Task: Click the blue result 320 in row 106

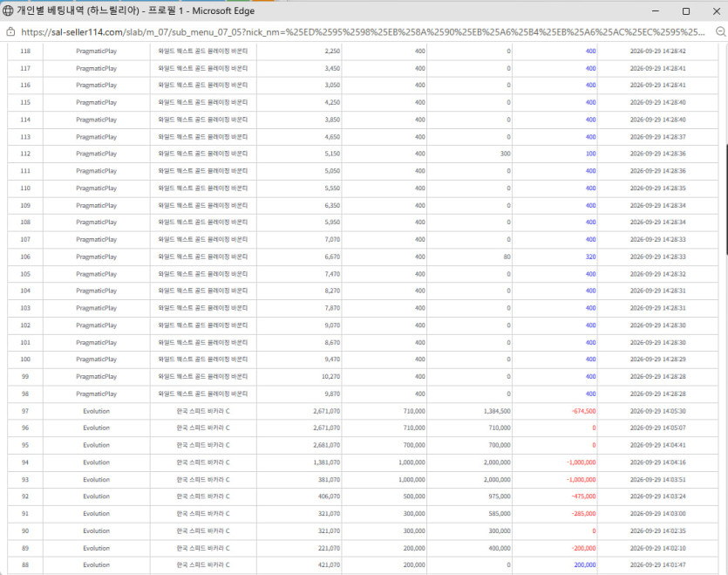Action: tap(590, 257)
